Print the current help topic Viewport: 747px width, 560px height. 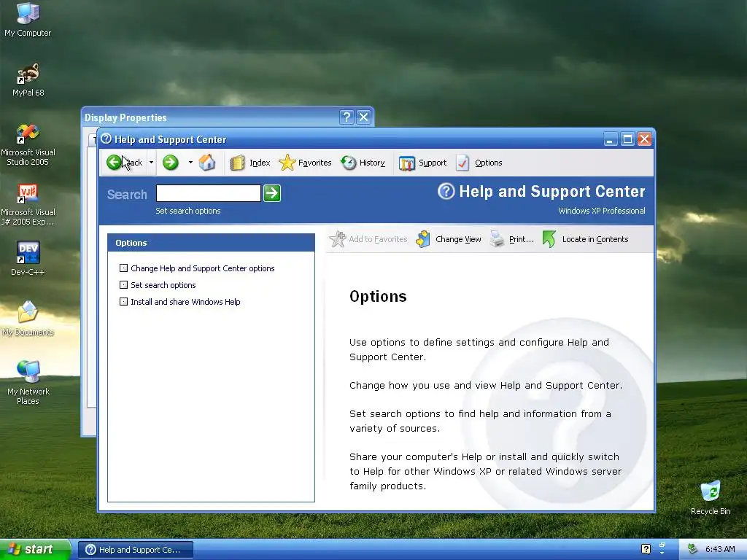[x=512, y=239]
